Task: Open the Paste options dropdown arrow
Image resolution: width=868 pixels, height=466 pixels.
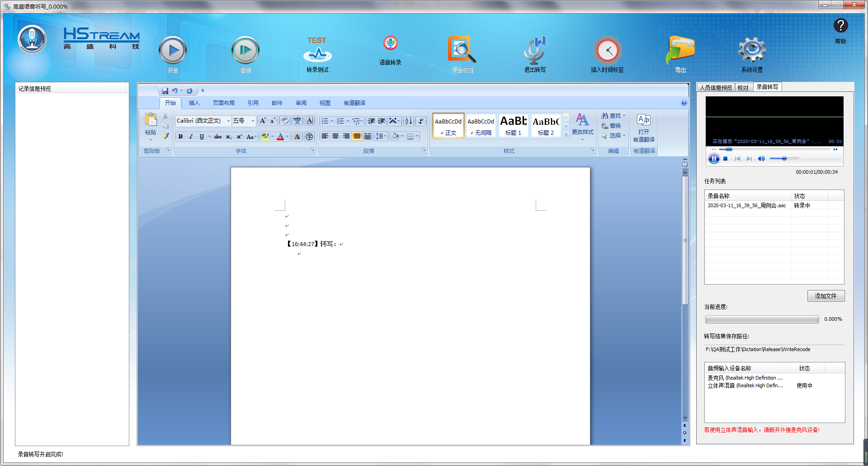Action: 151,140
